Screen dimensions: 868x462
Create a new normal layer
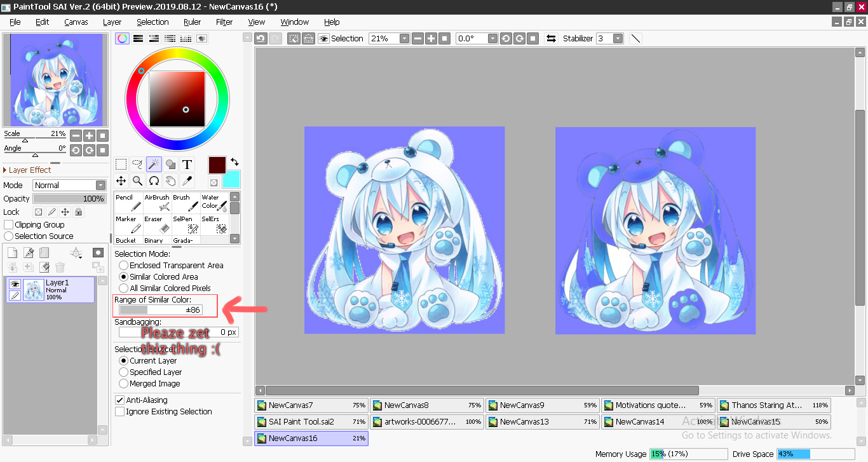(x=12, y=253)
